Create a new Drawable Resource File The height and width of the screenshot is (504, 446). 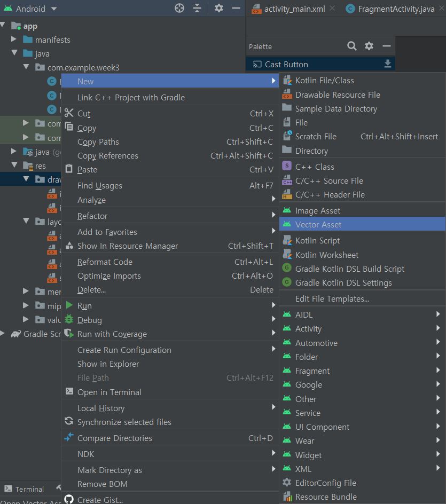tap(362, 95)
